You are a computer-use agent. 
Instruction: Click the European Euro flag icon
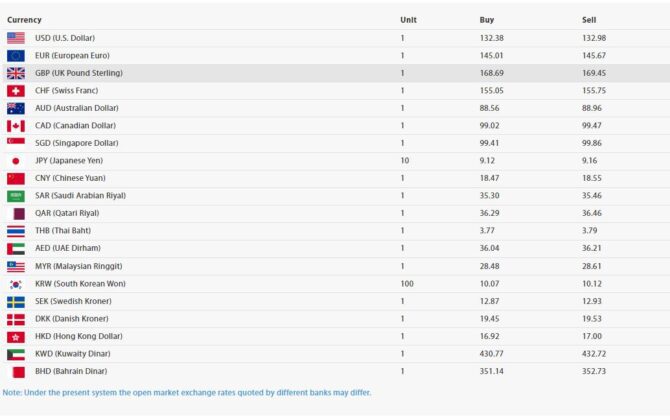tap(16, 55)
